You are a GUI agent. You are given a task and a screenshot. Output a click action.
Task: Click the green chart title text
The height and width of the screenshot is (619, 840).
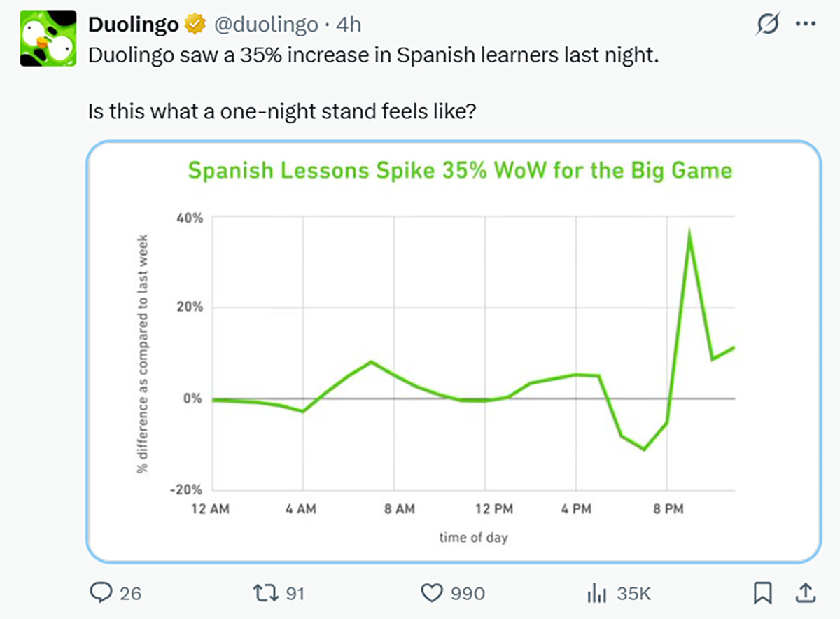pyautogui.click(x=461, y=172)
